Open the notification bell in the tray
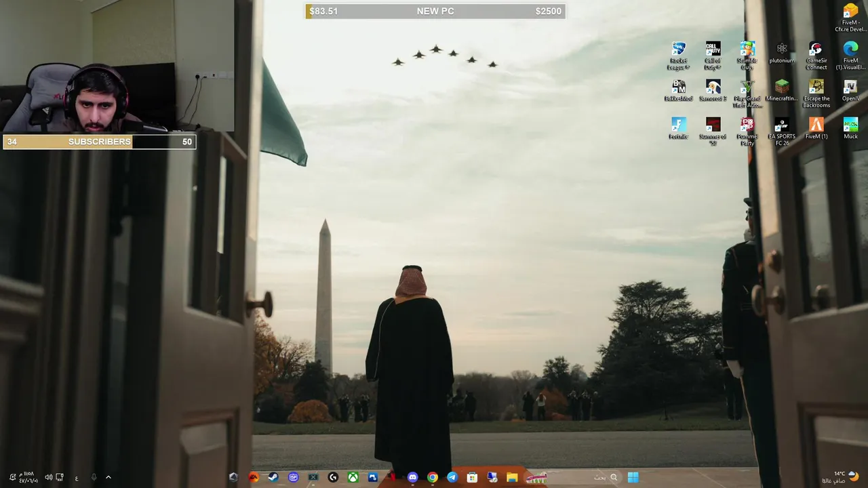Screen dimensions: 868x488 click(13, 477)
